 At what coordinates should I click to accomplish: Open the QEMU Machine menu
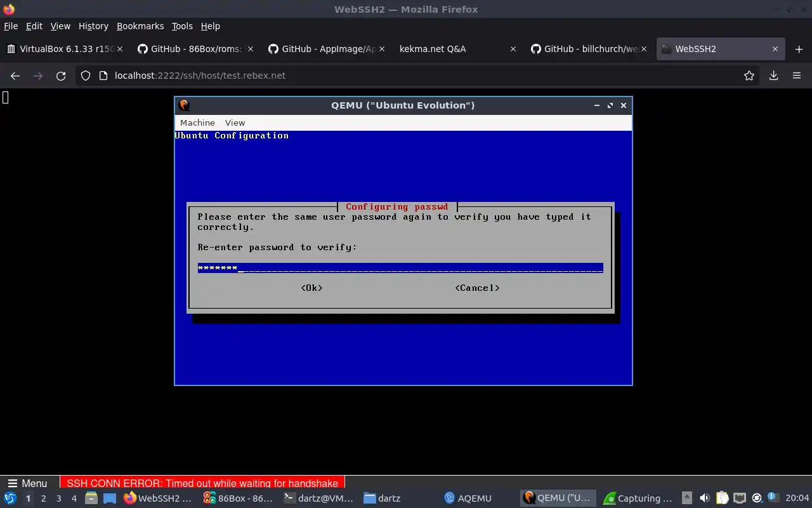tap(197, 123)
